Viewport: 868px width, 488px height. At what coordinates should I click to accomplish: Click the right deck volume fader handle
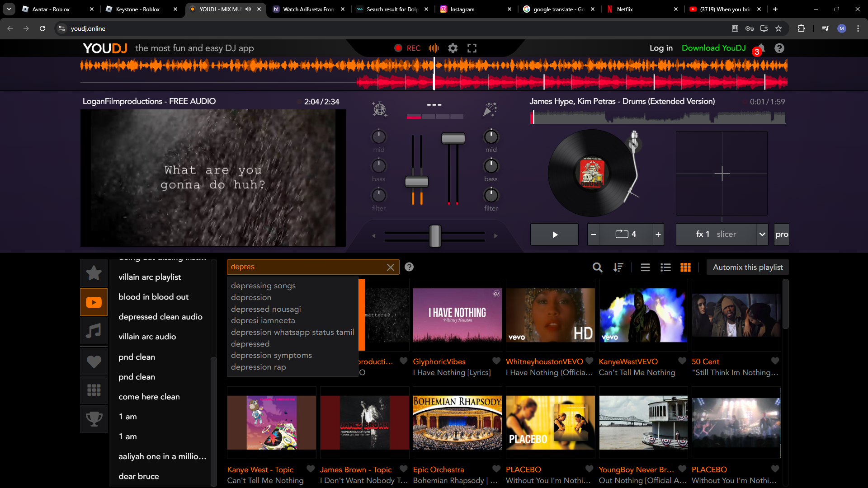click(x=453, y=138)
